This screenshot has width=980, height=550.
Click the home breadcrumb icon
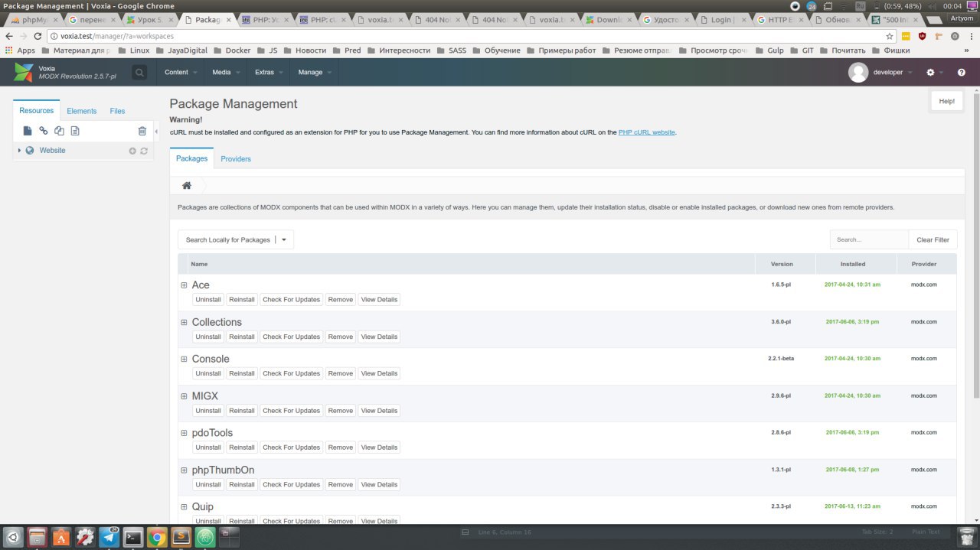pyautogui.click(x=186, y=186)
